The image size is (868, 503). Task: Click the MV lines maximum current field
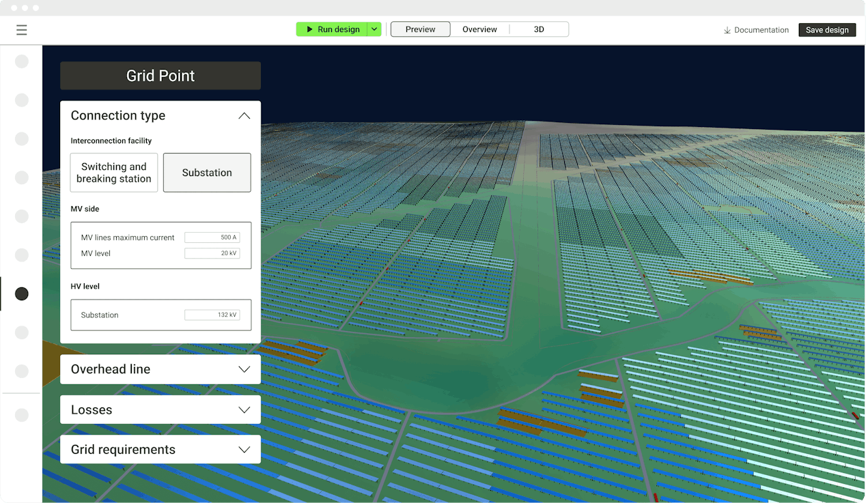[212, 238]
